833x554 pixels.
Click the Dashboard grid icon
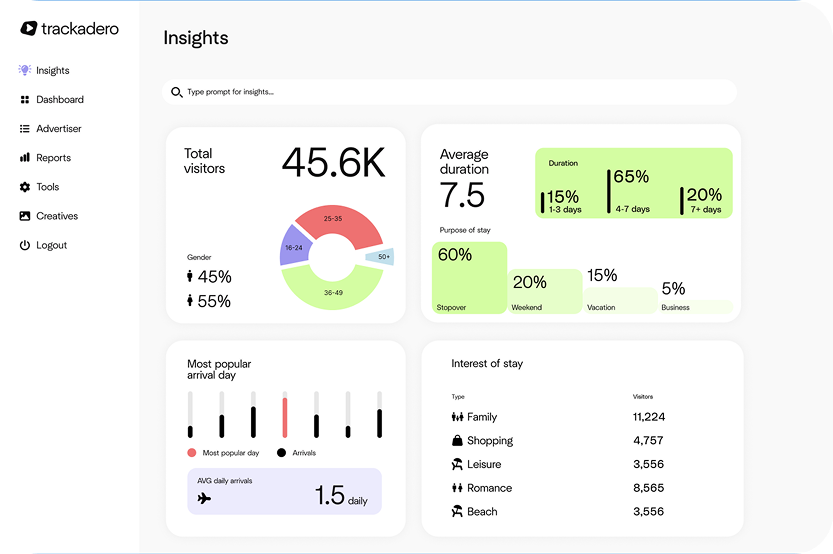pos(25,100)
